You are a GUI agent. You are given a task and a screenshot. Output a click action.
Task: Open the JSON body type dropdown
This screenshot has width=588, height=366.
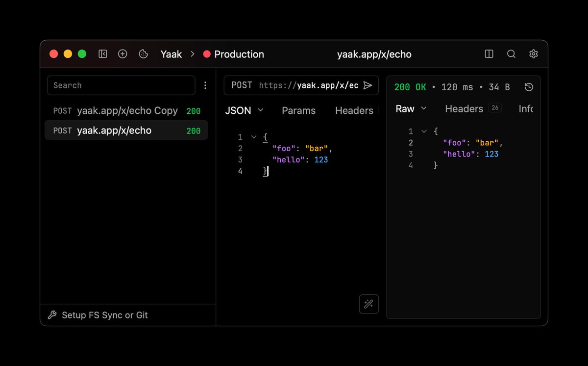(x=244, y=110)
